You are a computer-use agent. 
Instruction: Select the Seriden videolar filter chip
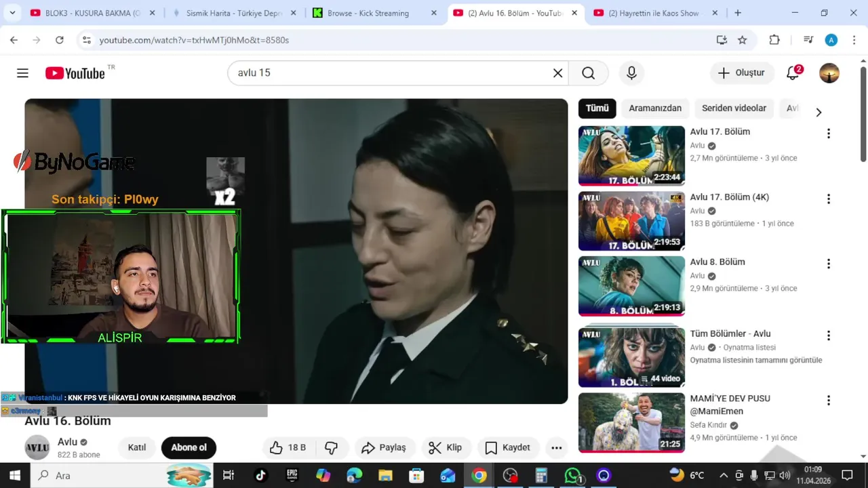pos(734,108)
